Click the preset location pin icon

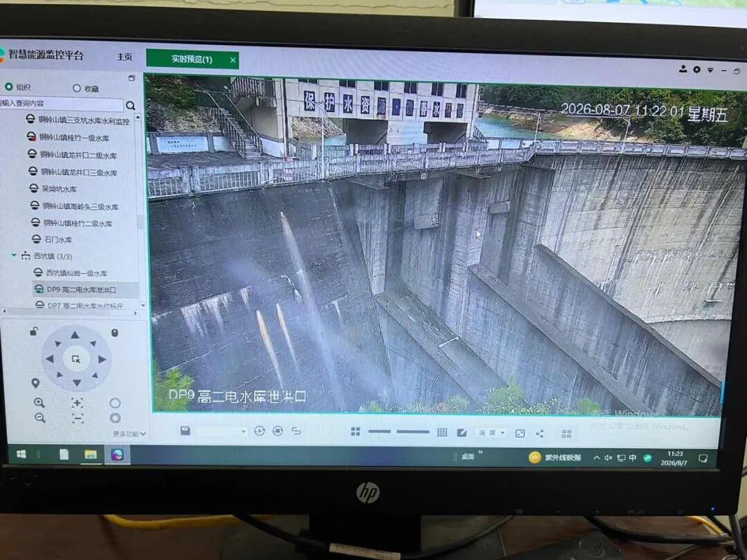[35, 383]
